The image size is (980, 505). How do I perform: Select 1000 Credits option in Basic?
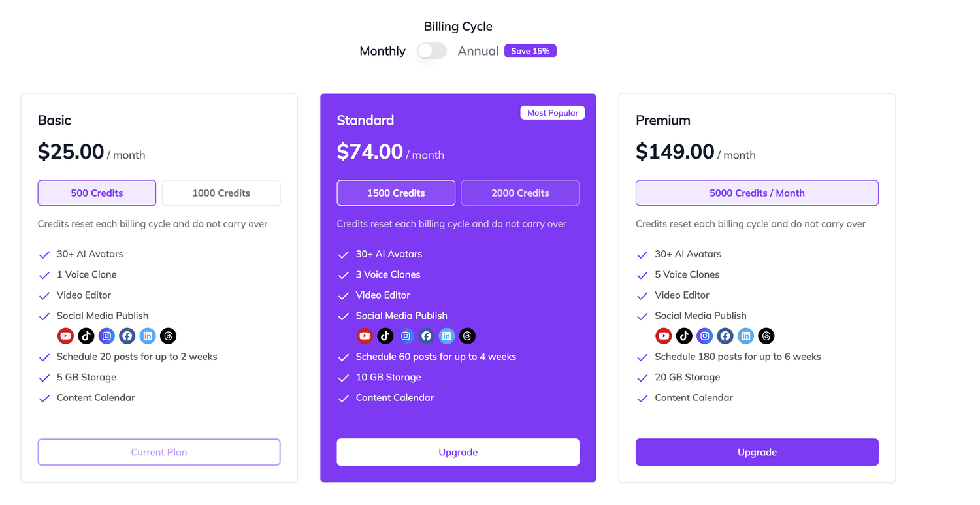(x=221, y=193)
